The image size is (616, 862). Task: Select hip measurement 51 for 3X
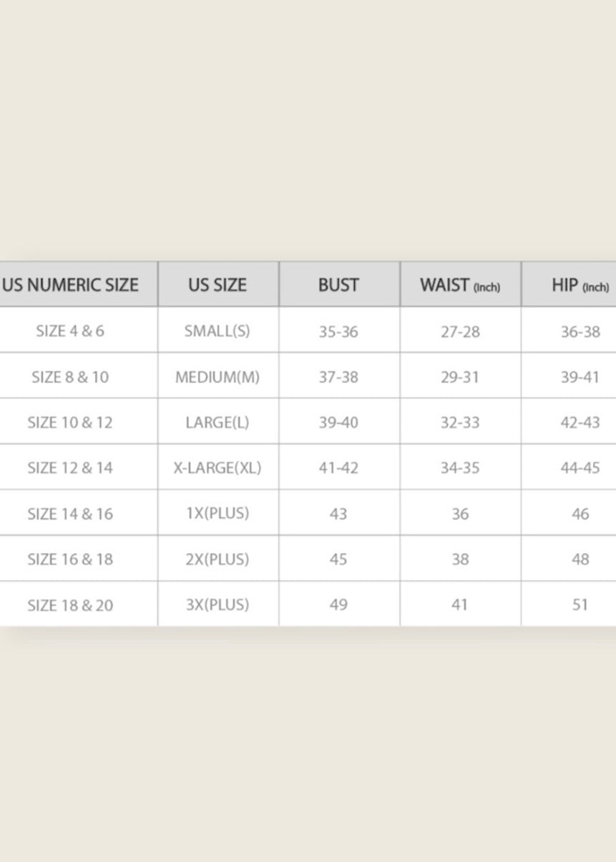point(580,605)
